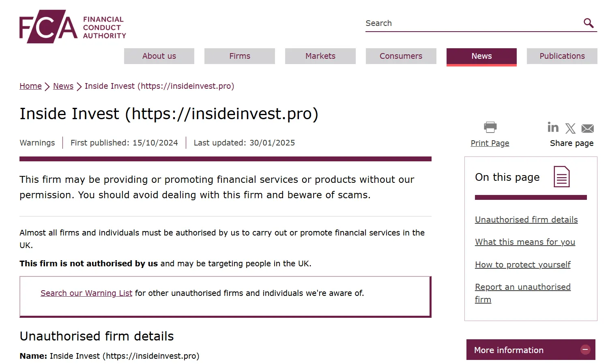Click the printer icon
This screenshot has width=608, height=364.
tap(490, 127)
